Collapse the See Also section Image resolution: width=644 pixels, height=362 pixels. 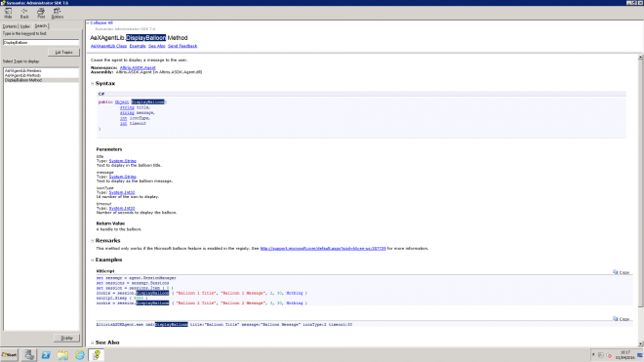[93, 342]
